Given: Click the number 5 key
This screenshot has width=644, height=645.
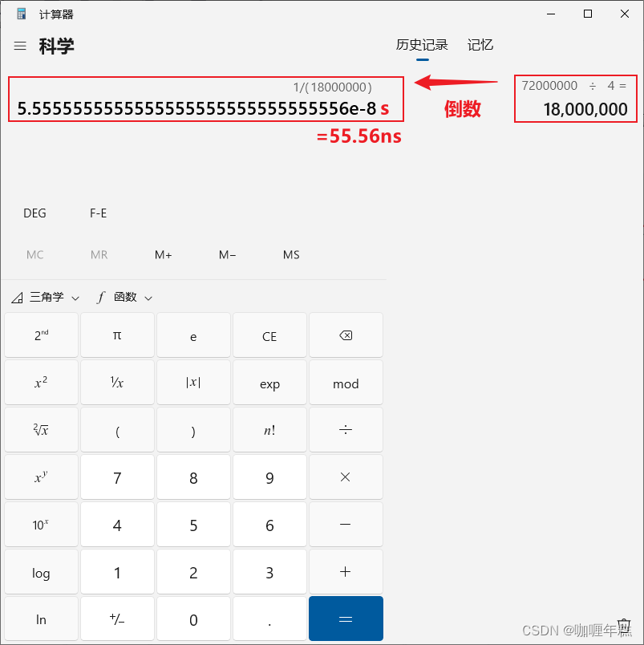Looking at the screenshot, I should click(x=193, y=525).
